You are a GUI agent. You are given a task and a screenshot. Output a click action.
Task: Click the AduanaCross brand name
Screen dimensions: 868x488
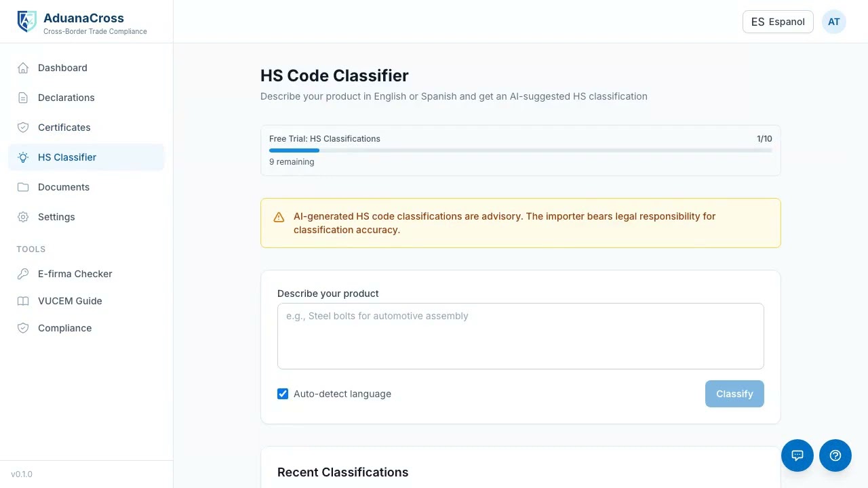tap(83, 18)
